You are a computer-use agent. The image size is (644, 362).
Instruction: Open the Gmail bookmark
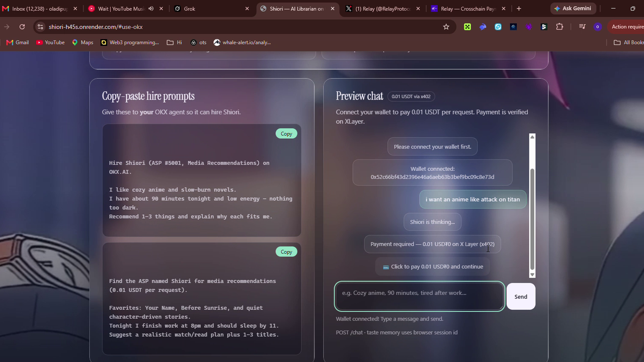(x=18, y=42)
